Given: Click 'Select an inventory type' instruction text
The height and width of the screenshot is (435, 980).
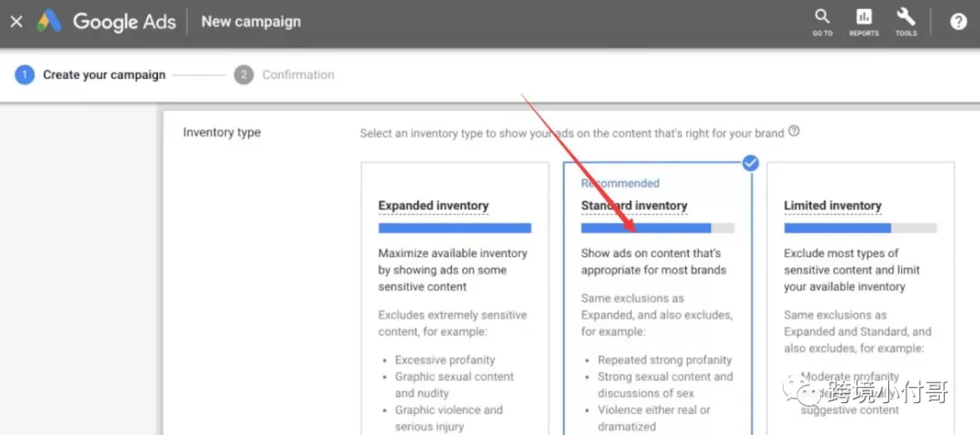Looking at the screenshot, I should [x=572, y=133].
